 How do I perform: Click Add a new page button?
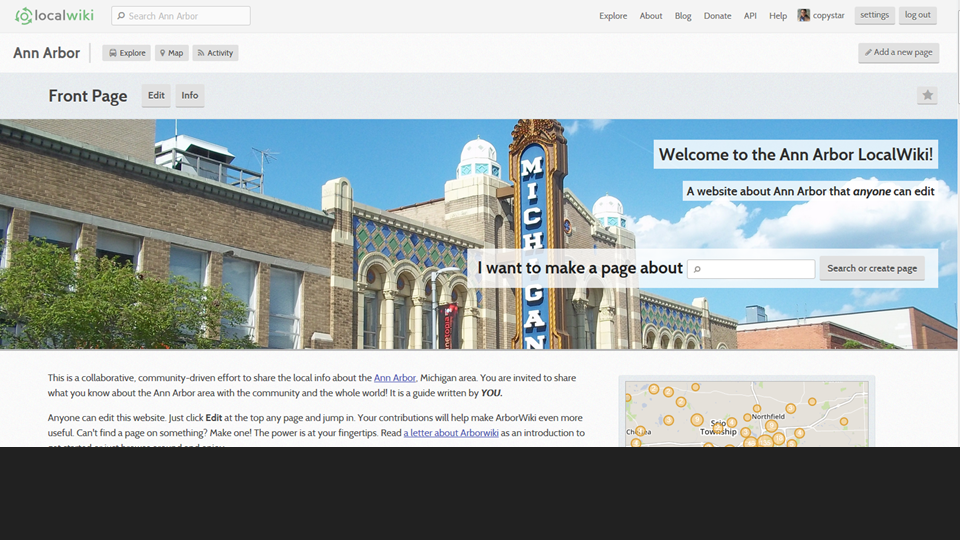(898, 53)
